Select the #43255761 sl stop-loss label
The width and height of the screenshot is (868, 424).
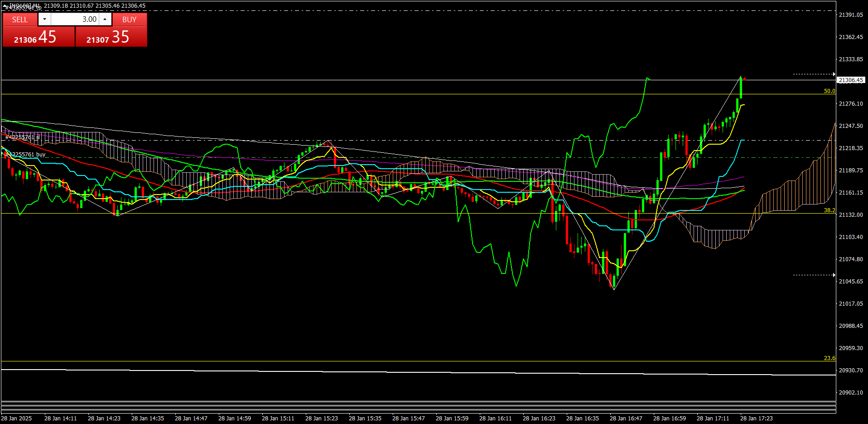click(x=23, y=137)
